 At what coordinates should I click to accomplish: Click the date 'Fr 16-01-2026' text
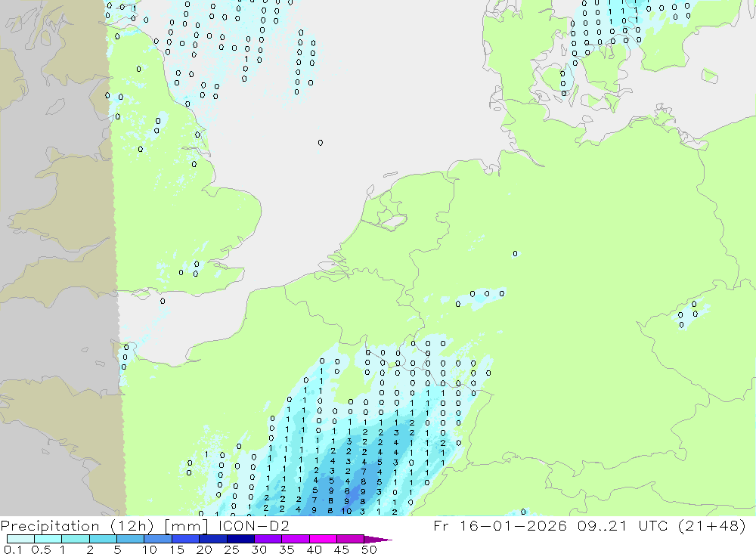500,525
